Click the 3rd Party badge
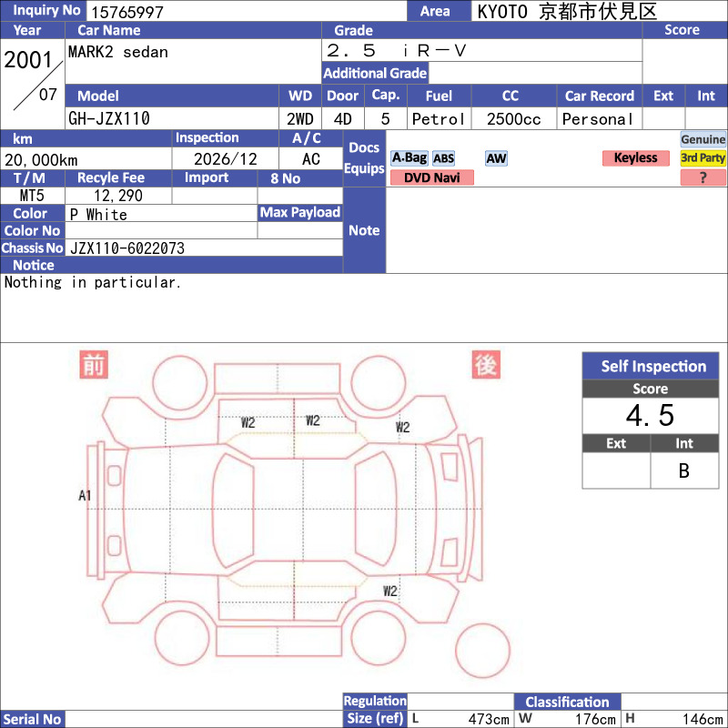Image resolution: width=728 pixels, height=728 pixels. [x=703, y=157]
